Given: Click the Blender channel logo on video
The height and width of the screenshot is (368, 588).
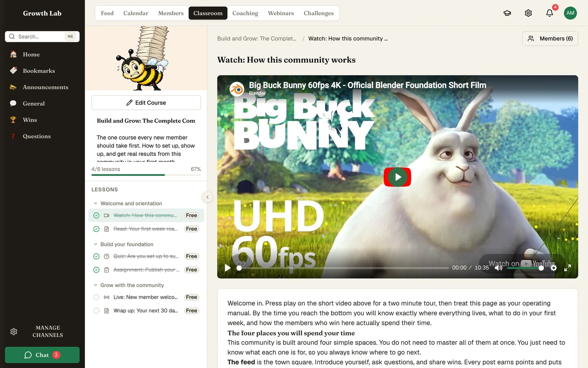Looking at the screenshot, I should pos(237,89).
